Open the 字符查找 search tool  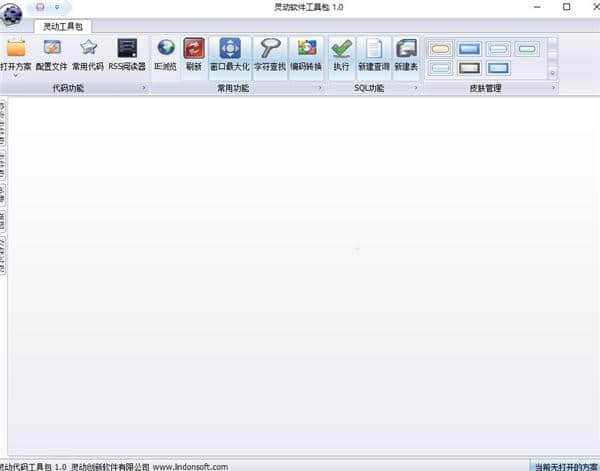269,48
